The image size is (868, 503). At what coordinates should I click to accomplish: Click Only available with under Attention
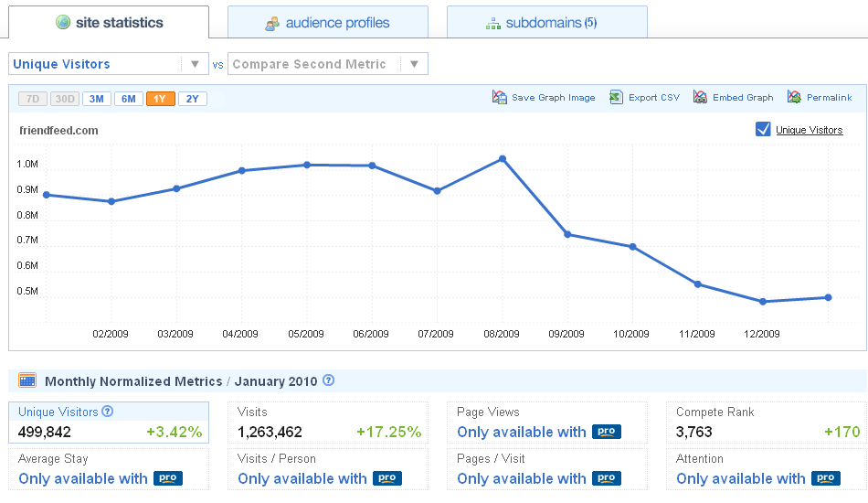741,478
